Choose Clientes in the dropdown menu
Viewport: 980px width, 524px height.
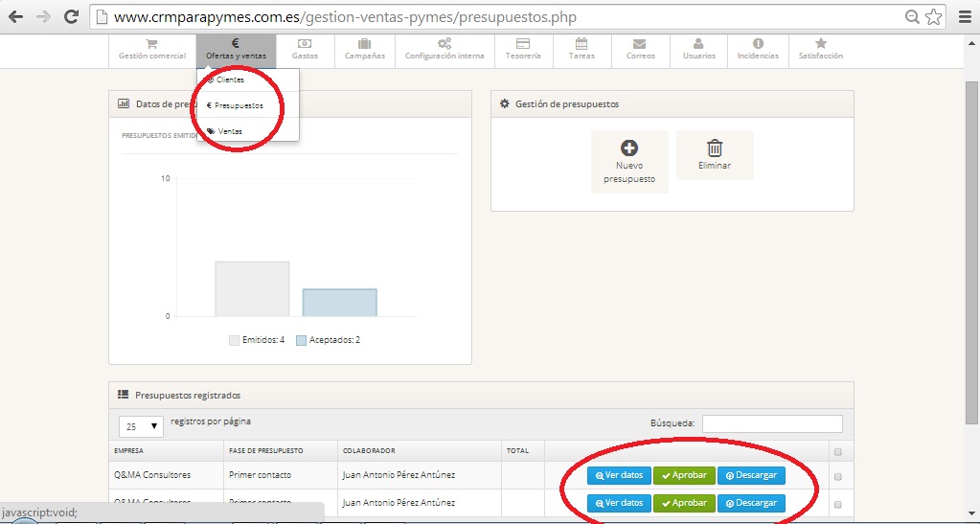tap(230, 80)
